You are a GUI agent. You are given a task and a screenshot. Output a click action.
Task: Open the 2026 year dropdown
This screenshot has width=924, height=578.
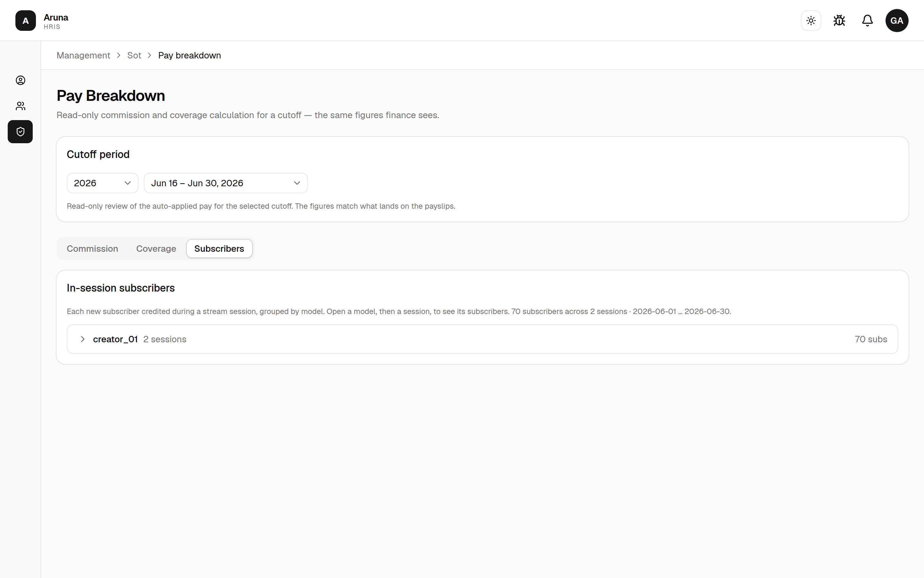[102, 183]
